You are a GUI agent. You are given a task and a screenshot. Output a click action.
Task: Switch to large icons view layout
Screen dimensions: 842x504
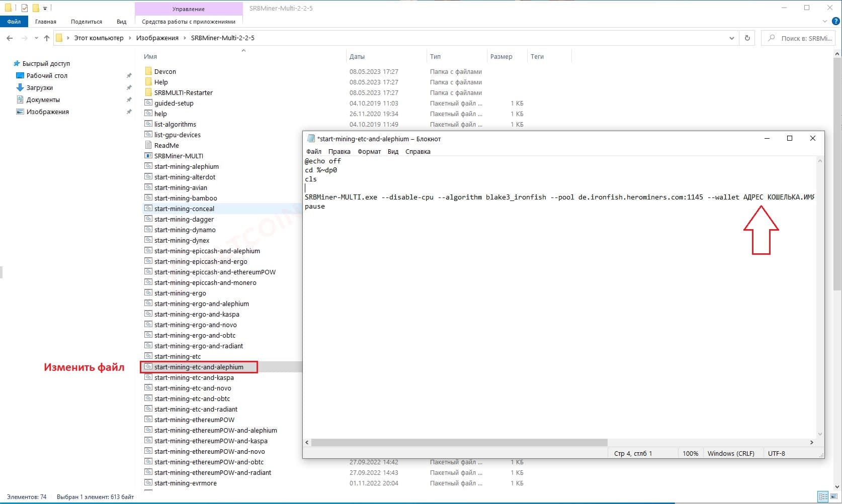[x=833, y=496]
